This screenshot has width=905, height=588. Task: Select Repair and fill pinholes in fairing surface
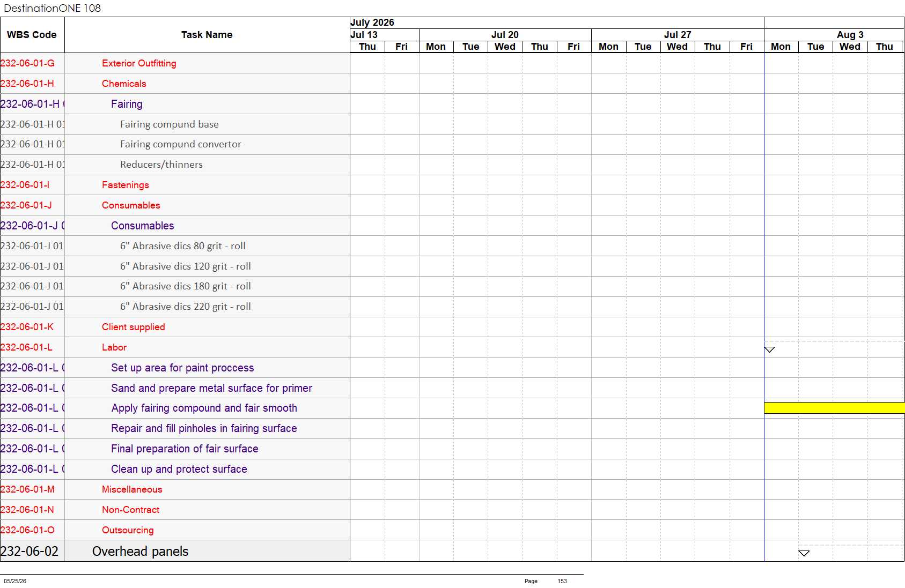(x=204, y=428)
